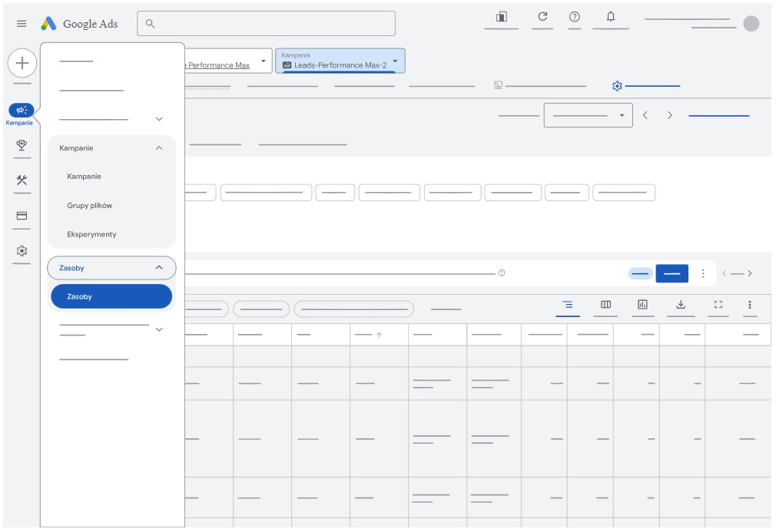The height and width of the screenshot is (532, 776).
Task: Click the highlighted Zasoby item
Action: point(111,296)
